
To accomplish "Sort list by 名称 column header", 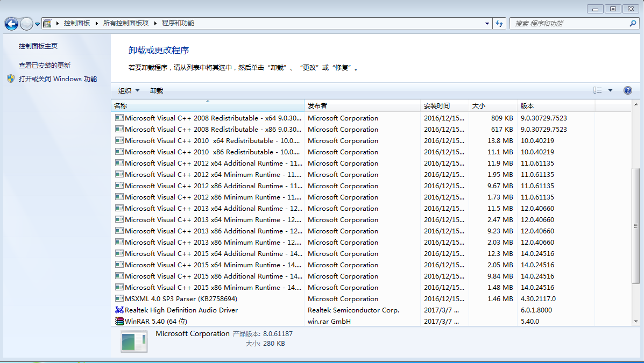I will click(x=207, y=106).
